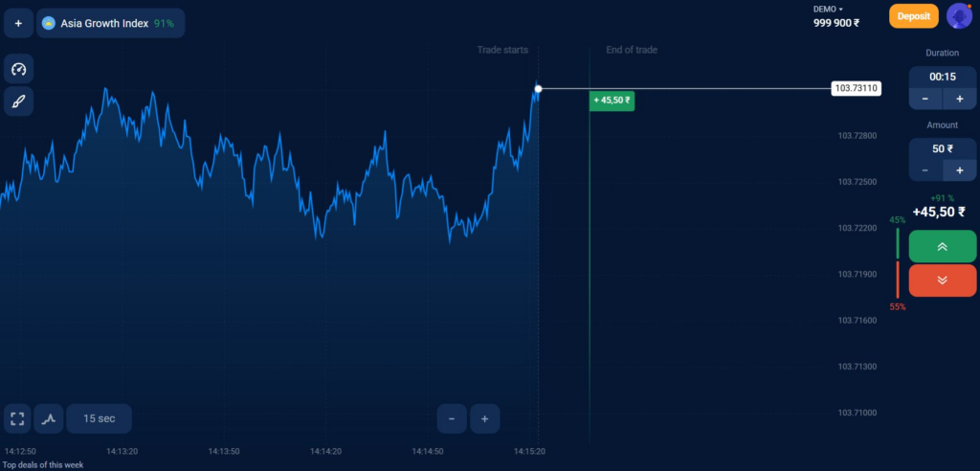Image resolution: width=980 pixels, height=471 pixels.
Task: Click the 50 ₹ amount field
Action: pos(943,149)
